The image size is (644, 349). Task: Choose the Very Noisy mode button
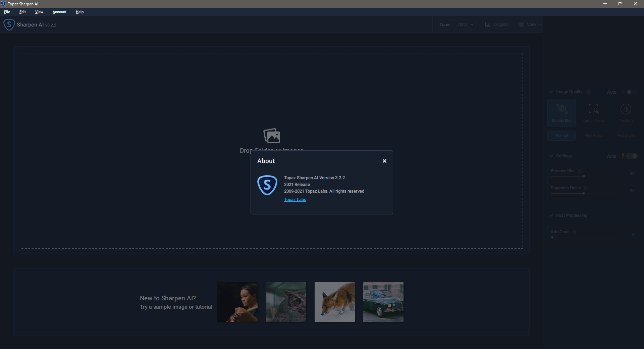[x=594, y=136]
